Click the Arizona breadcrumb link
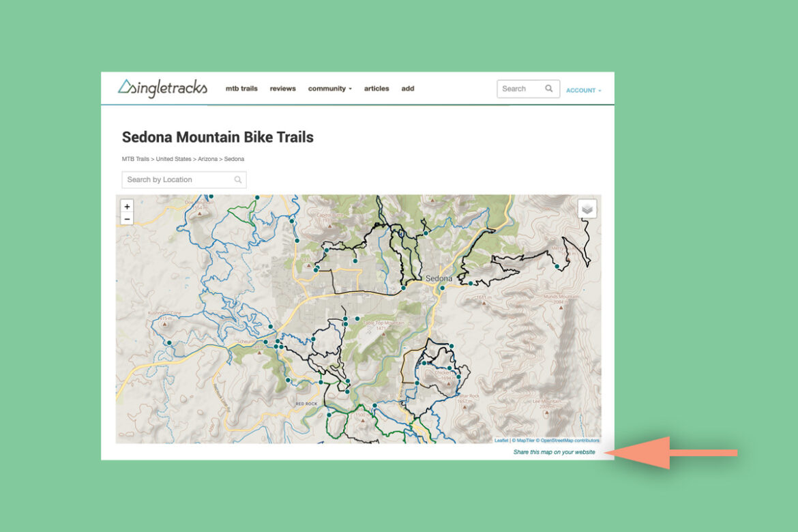This screenshot has height=532, width=798. 209,159
